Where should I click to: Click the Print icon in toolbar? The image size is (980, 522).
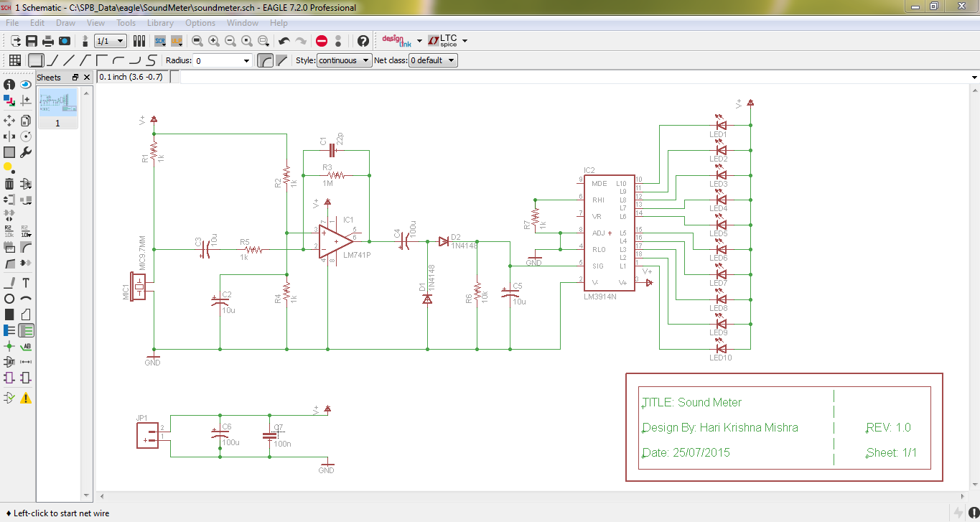(x=48, y=41)
